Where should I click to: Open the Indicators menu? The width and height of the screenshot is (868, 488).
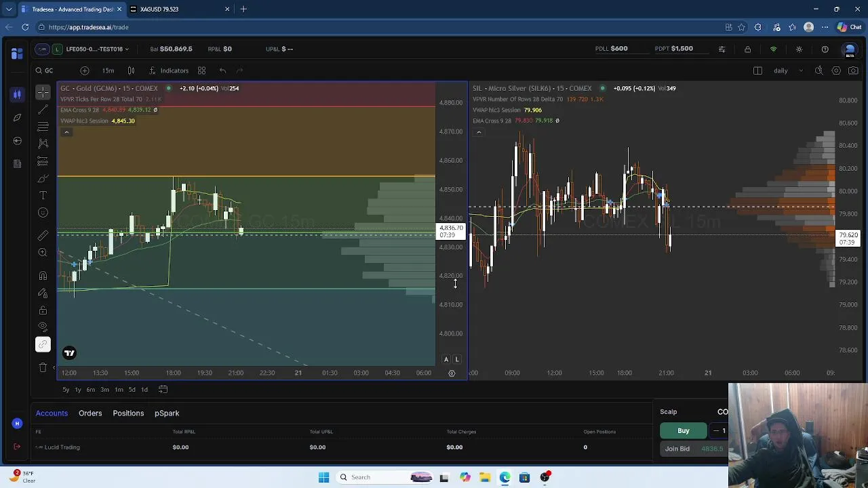169,70
